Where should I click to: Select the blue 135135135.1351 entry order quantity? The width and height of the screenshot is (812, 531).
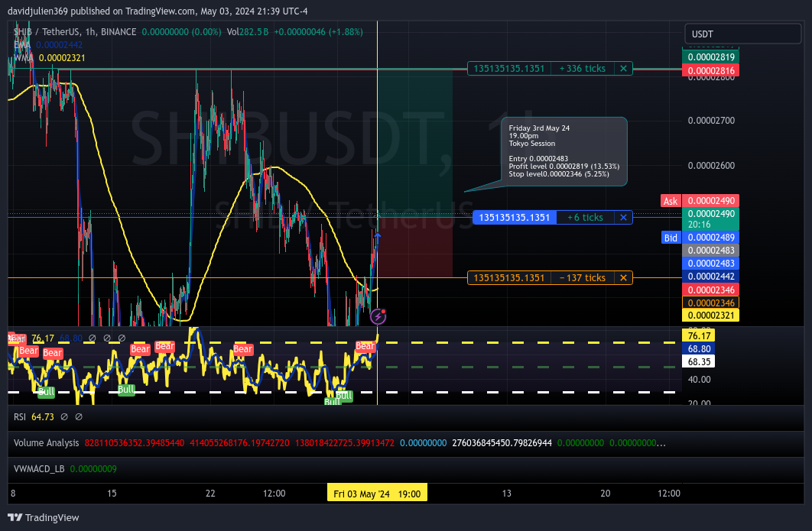coord(515,218)
